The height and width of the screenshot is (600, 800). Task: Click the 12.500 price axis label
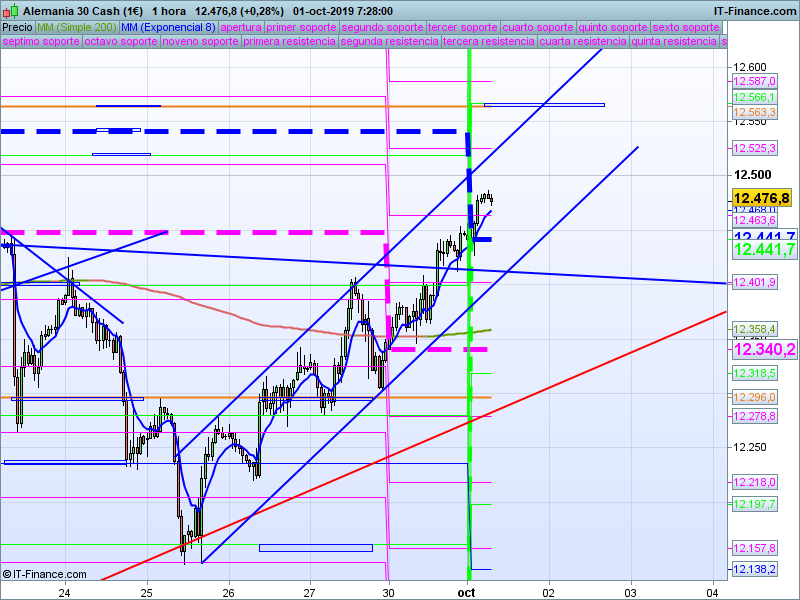[753, 174]
